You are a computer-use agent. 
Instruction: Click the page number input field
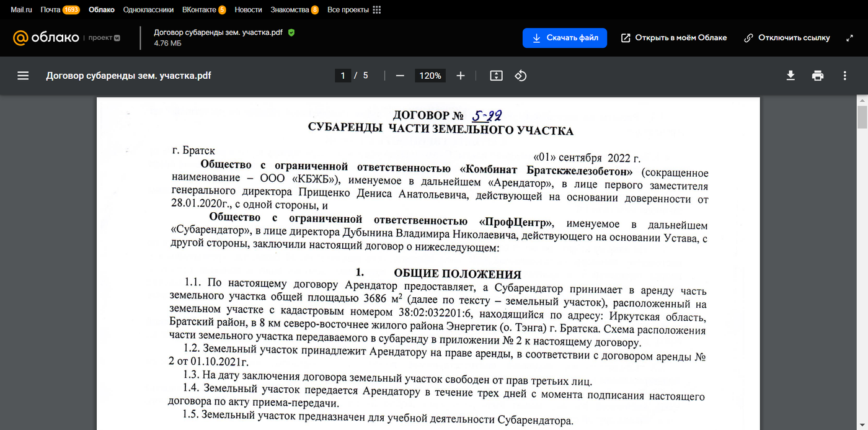[343, 76]
